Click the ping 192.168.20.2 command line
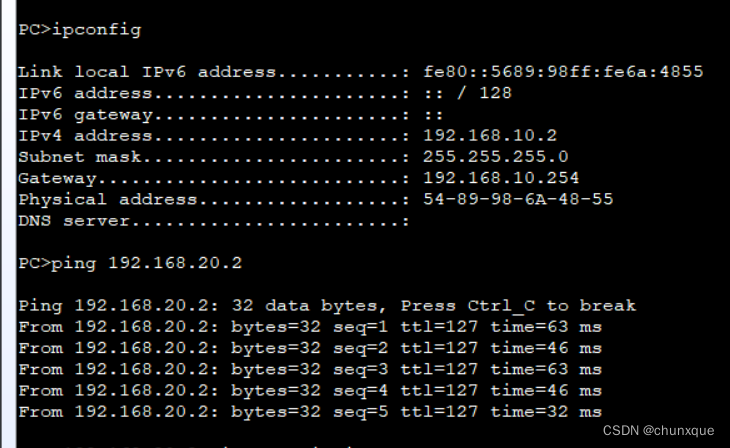This screenshot has width=730, height=448. [x=129, y=263]
